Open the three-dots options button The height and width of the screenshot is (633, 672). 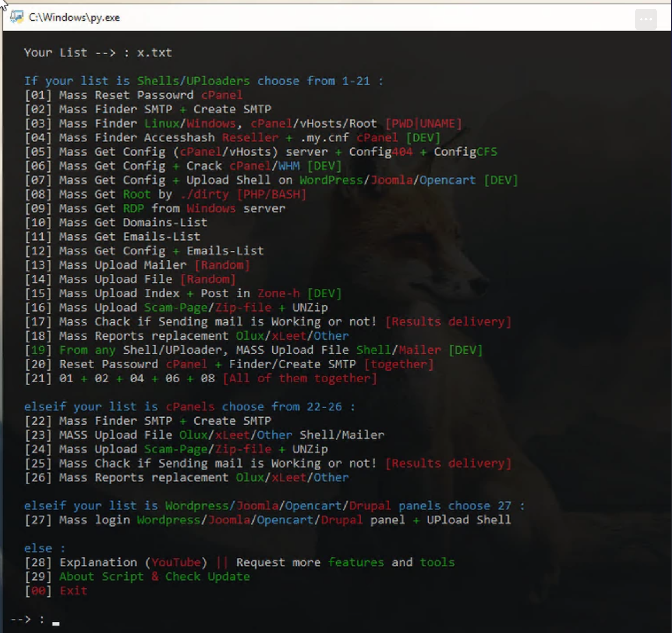pyautogui.click(x=646, y=19)
